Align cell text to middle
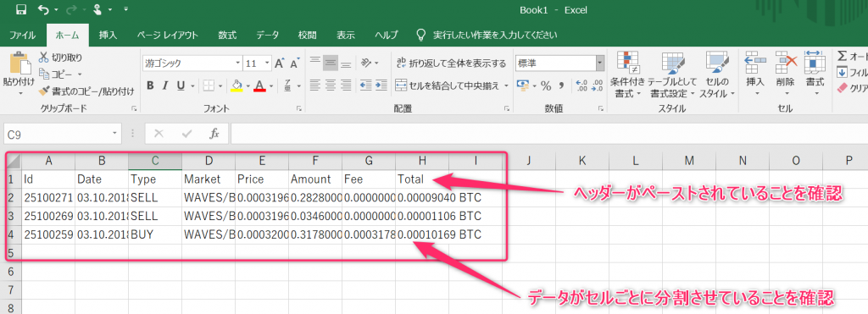The image size is (868, 314). coord(331,63)
